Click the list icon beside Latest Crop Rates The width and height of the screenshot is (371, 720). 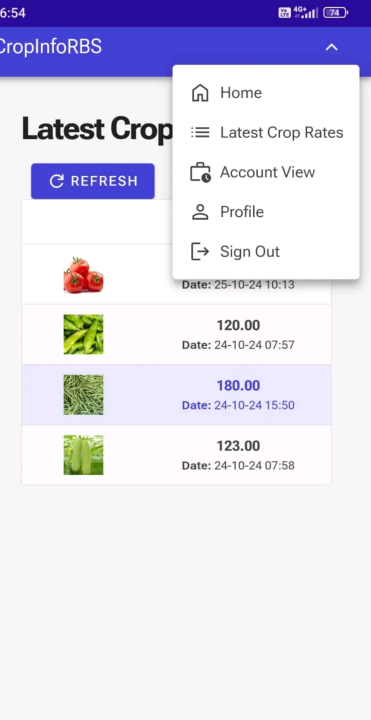tap(200, 133)
